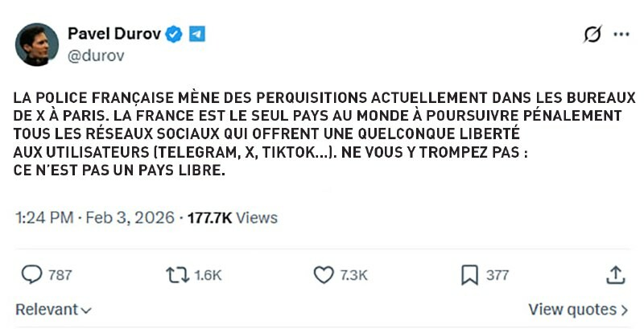Click the reply speech bubble icon
The image size is (644, 329).
click(31, 275)
